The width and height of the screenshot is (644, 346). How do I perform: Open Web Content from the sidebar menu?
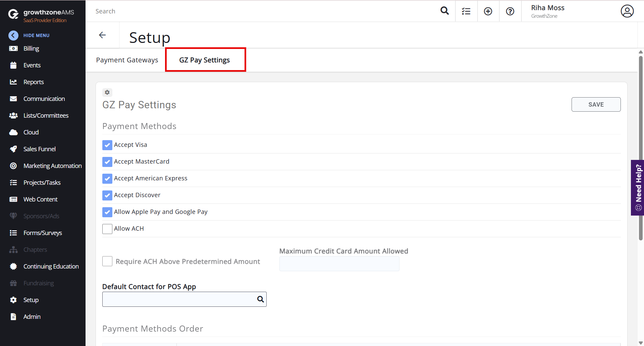pyautogui.click(x=41, y=199)
